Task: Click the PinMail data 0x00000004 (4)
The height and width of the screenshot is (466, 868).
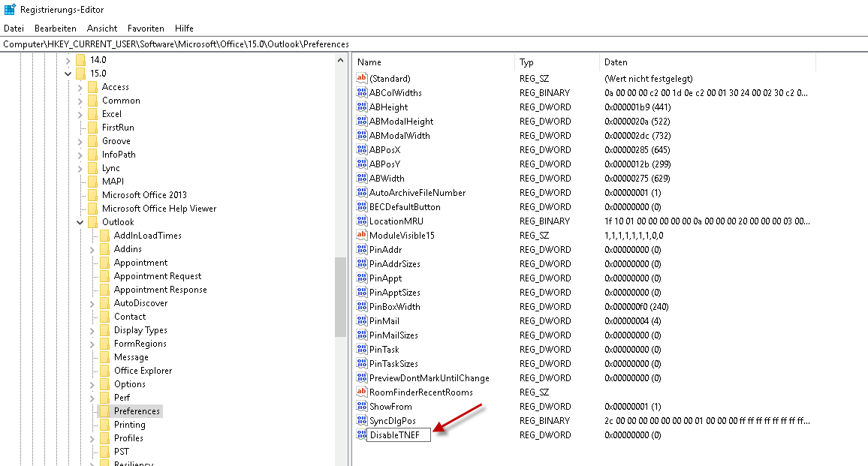Action: point(633,321)
